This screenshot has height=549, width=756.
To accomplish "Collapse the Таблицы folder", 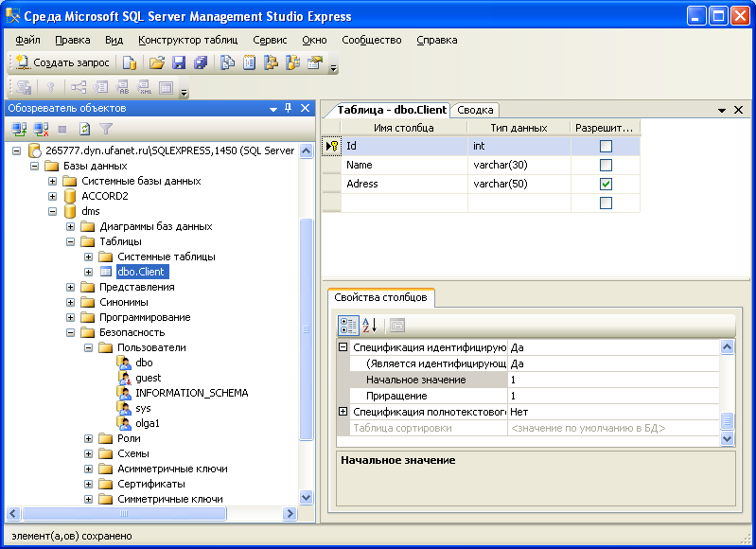I will (70, 241).
